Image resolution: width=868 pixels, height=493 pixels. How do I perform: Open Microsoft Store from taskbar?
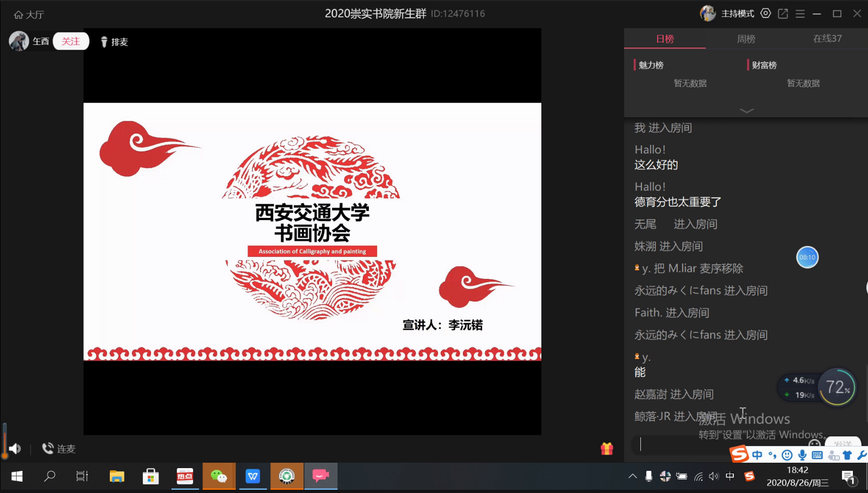150,476
